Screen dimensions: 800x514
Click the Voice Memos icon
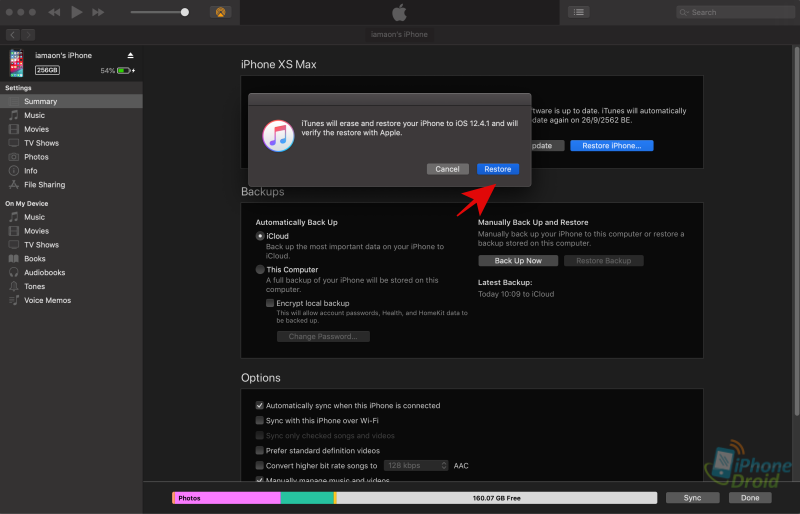(x=14, y=300)
